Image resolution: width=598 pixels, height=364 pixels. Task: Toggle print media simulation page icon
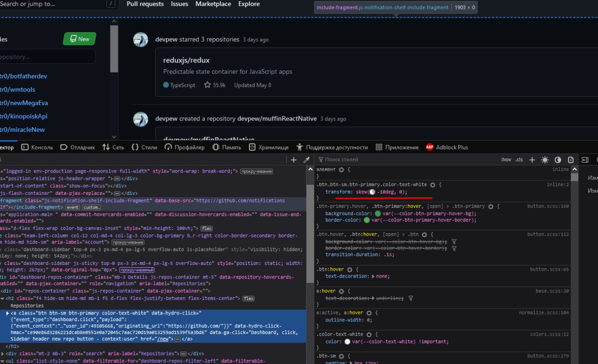tap(570, 160)
